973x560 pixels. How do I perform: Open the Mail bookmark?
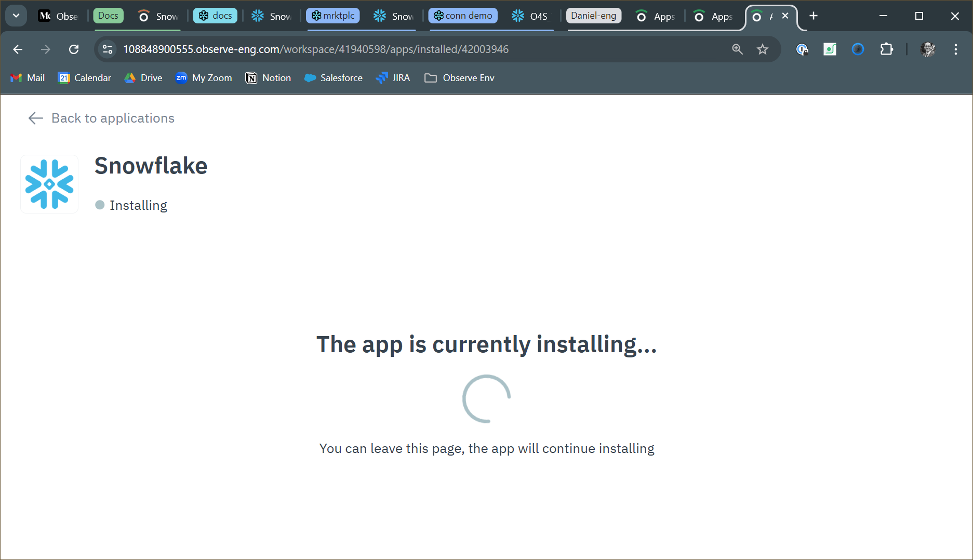coord(28,78)
